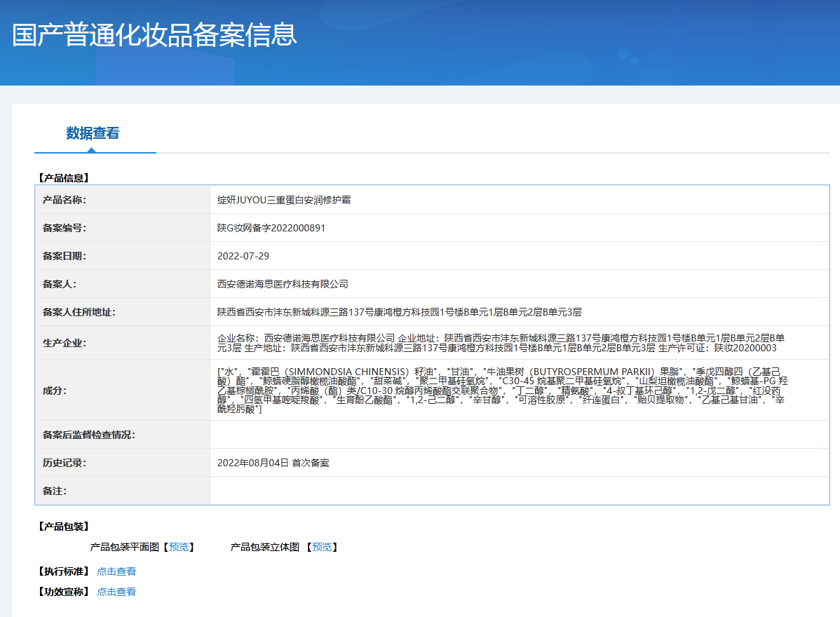The image size is (840, 617).
Task: Select the product name 绽妍JUYOU三重蛋白安润修护霜
Action: click(284, 200)
